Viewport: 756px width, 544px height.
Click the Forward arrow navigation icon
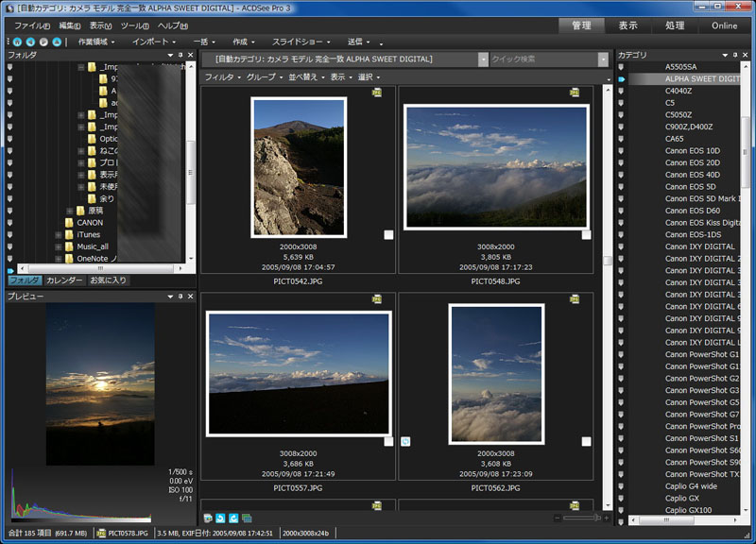click(x=44, y=42)
